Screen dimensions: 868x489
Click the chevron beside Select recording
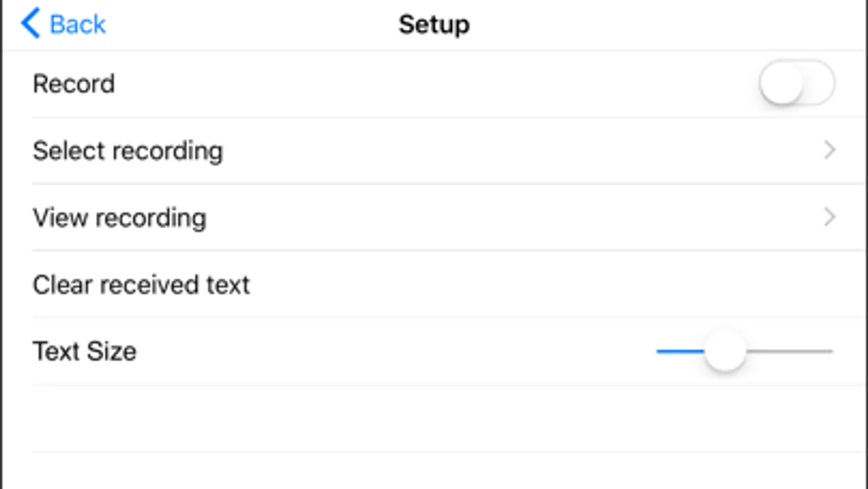[829, 150]
